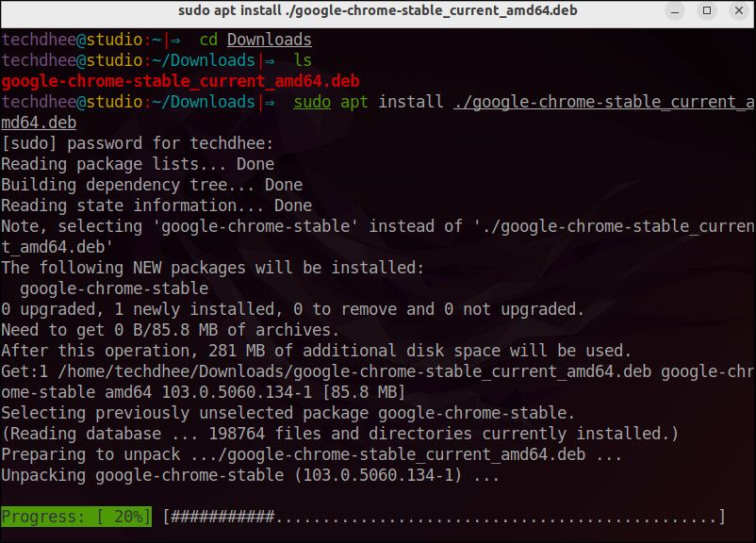Click the red file name google-chrome-stable_current_amd64.deb
The width and height of the screenshot is (756, 543).
pyautogui.click(x=180, y=81)
